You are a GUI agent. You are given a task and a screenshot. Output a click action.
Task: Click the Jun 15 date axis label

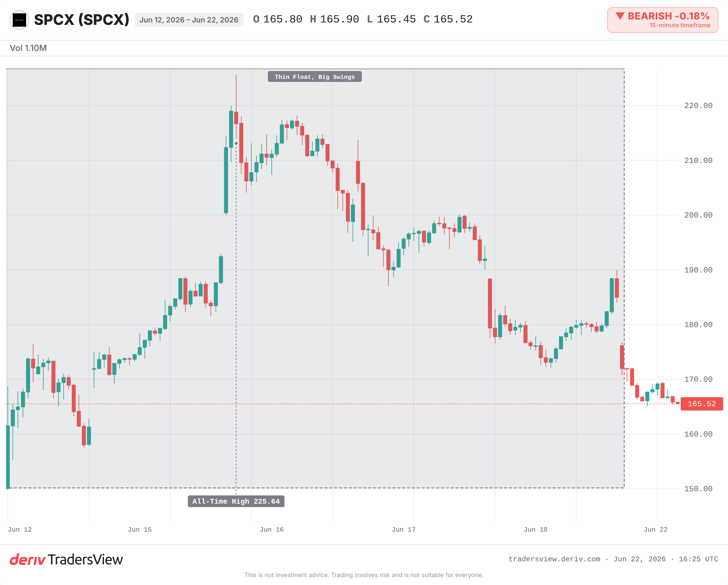140,529
